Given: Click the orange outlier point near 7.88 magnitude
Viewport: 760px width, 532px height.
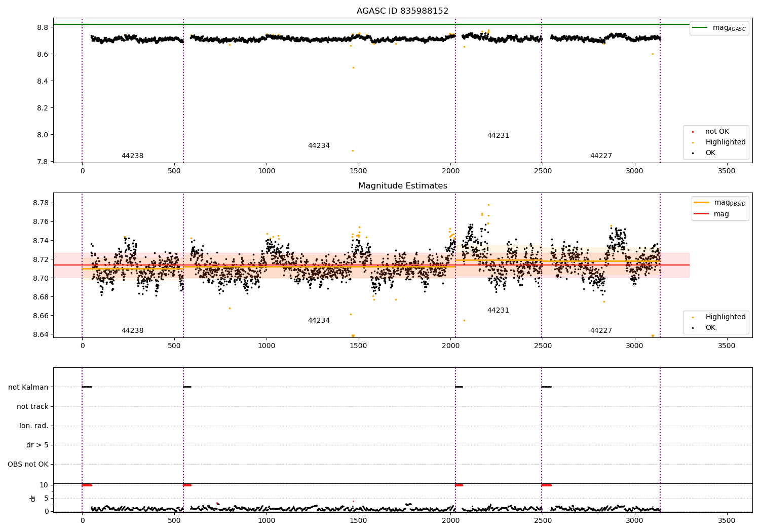Looking at the screenshot, I should tap(353, 150).
